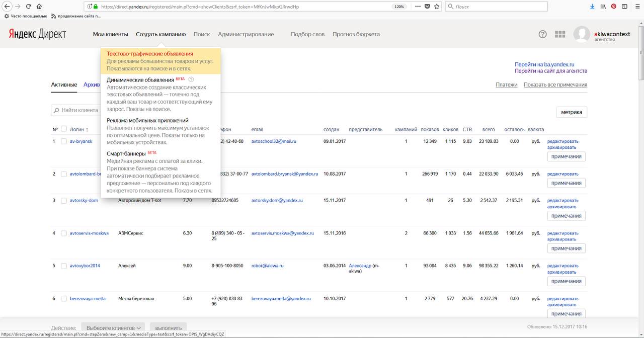Click 'Показать все примечания' link
644x338 pixels.
555,84
